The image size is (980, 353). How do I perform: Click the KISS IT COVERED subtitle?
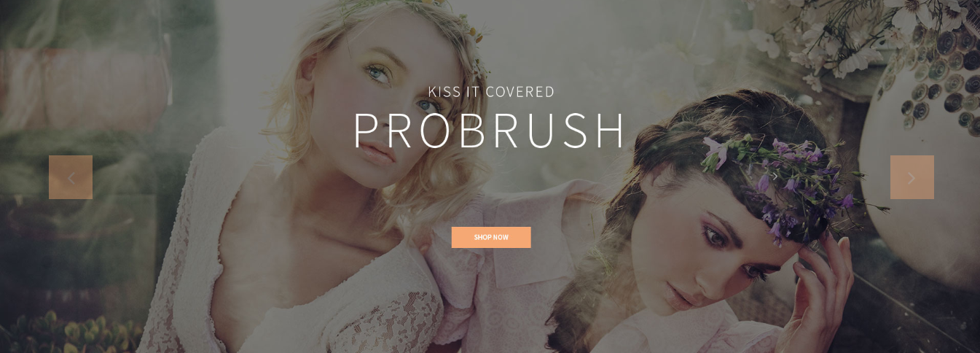(x=491, y=92)
